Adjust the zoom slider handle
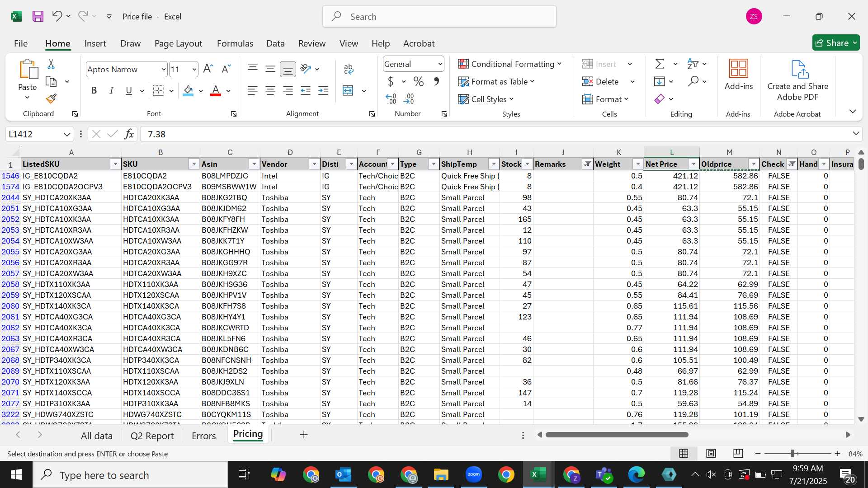Screen dimensions: 868x488 pos(793,453)
